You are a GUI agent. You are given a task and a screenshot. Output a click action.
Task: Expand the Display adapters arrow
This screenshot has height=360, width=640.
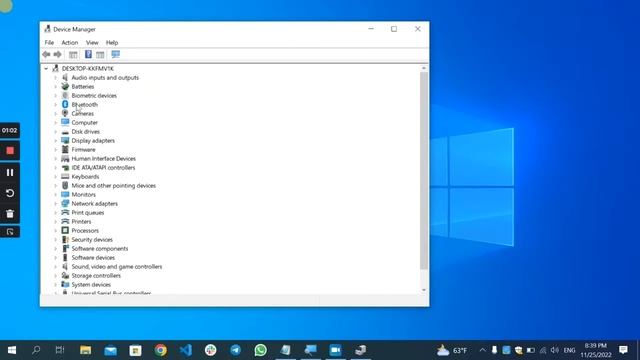click(56, 140)
